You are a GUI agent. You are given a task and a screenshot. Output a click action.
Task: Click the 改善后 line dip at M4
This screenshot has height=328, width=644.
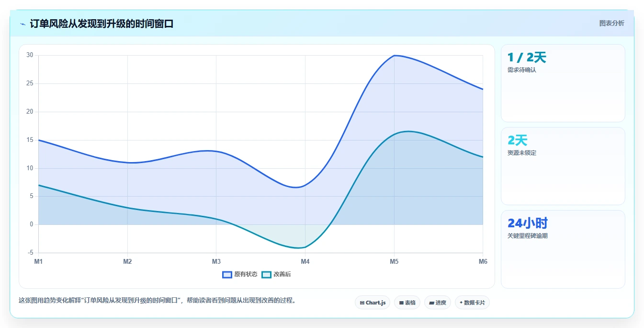305,247
